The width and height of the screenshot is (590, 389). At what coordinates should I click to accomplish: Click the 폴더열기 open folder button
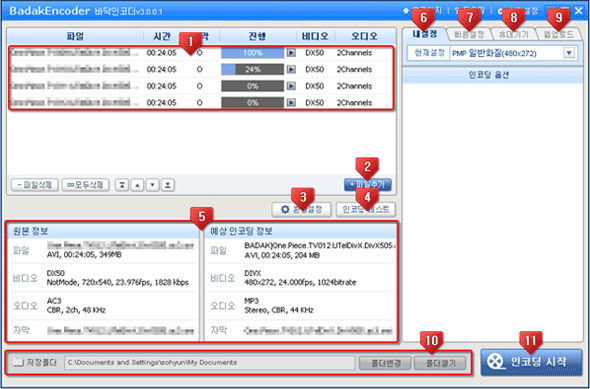coord(440,363)
